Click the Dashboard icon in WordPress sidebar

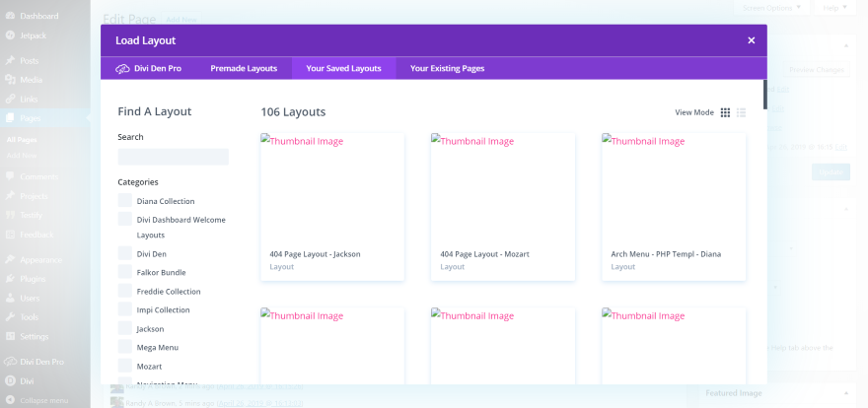(x=10, y=16)
